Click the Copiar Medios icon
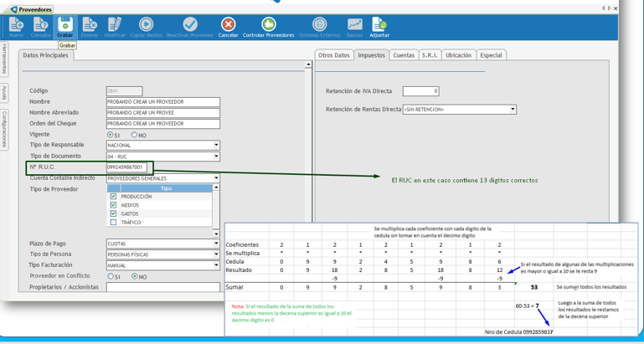 pos(146,26)
